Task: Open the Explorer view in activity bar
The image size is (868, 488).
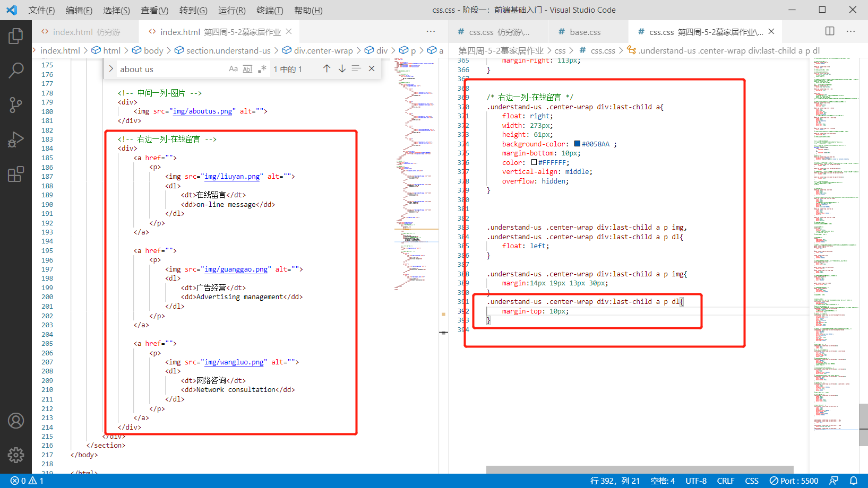Action: tap(16, 36)
